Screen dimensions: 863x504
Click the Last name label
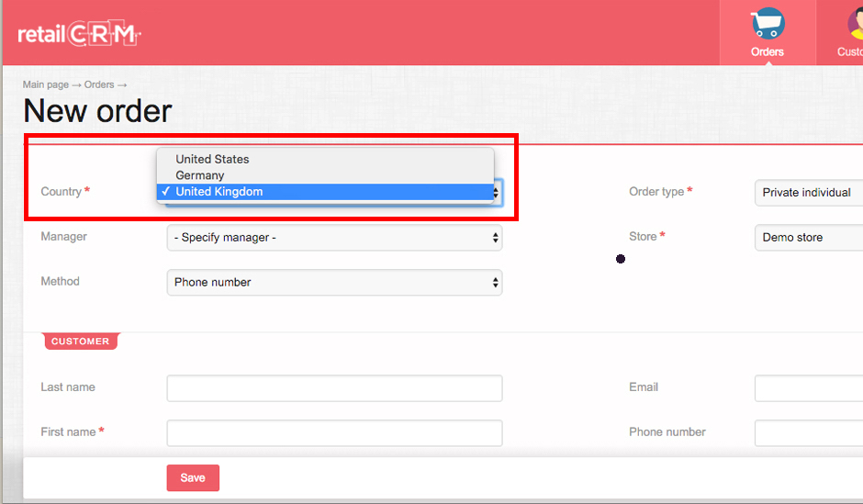68,387
